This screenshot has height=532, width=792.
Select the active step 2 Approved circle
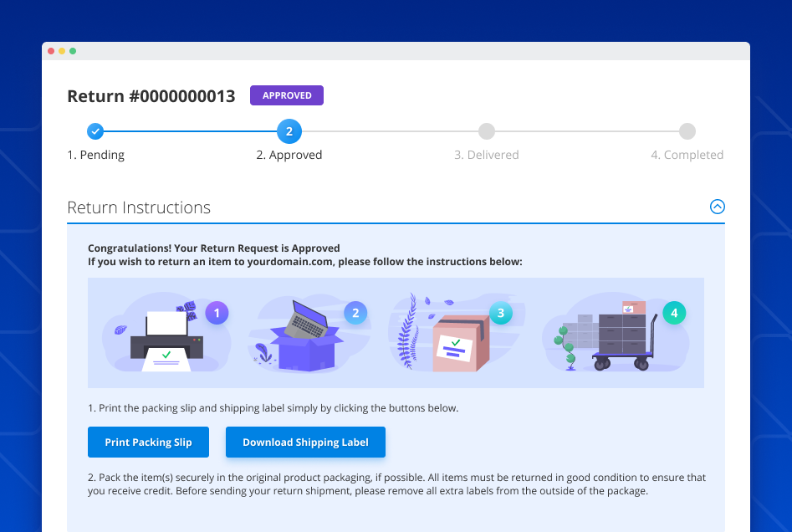[289, 131]
